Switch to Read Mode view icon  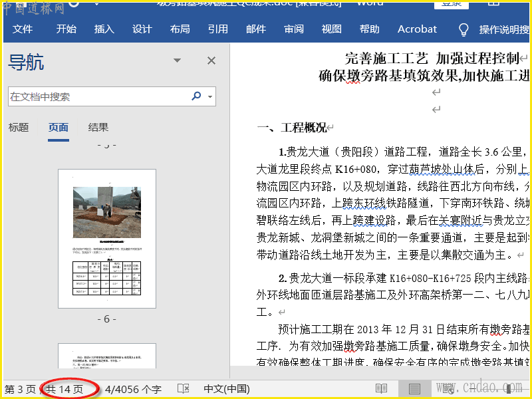pos(381,388)
